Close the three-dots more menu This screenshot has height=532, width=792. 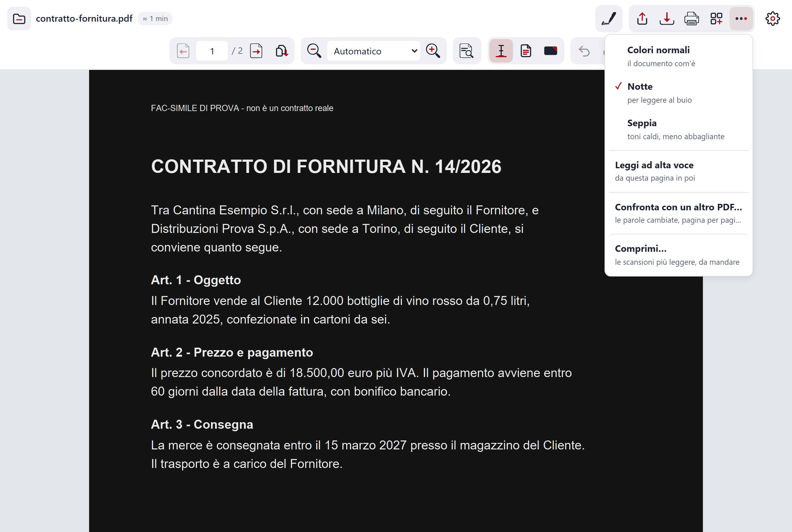coord(741,19)
